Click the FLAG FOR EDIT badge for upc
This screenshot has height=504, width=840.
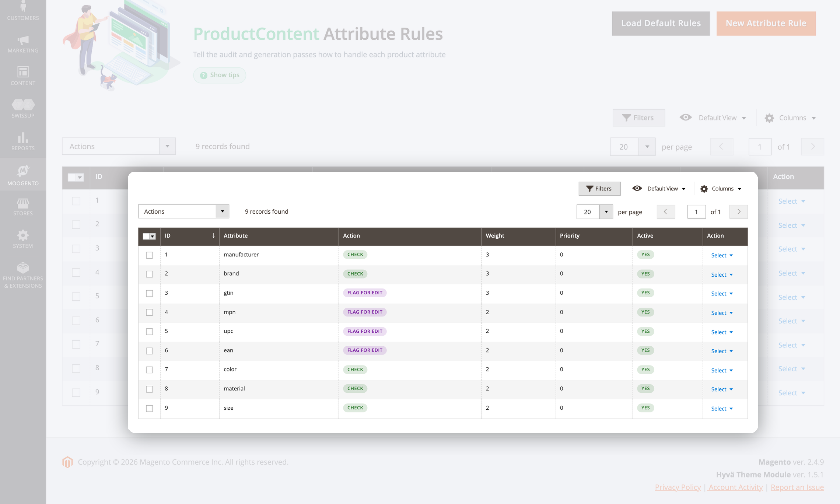click(365, 331)
